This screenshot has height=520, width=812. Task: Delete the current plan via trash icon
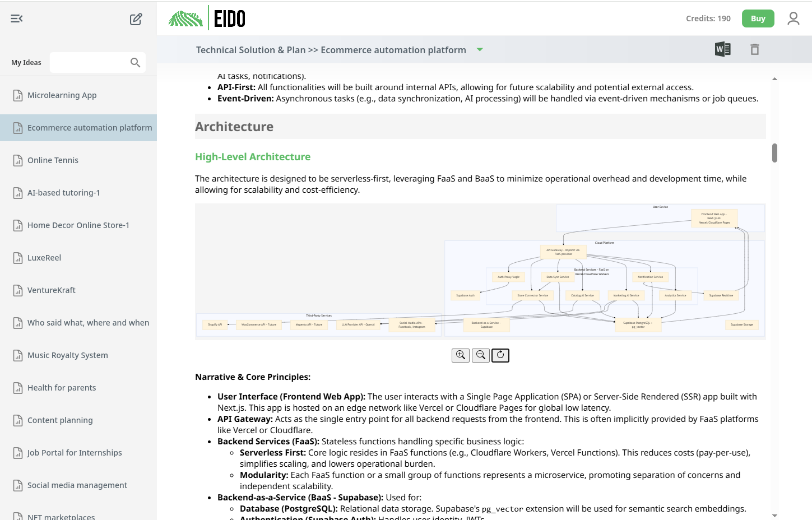tap(755, 49)
